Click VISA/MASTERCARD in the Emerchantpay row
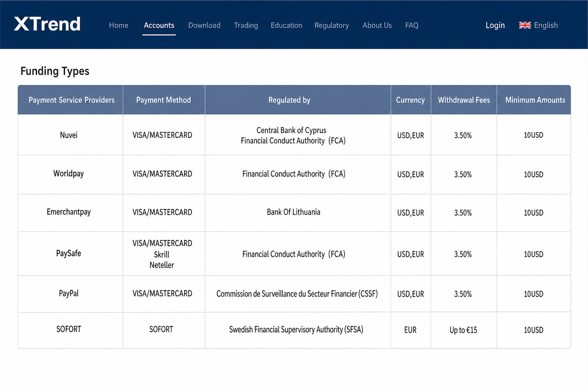This screenshot has height=392, width=588. click(162, 212)
